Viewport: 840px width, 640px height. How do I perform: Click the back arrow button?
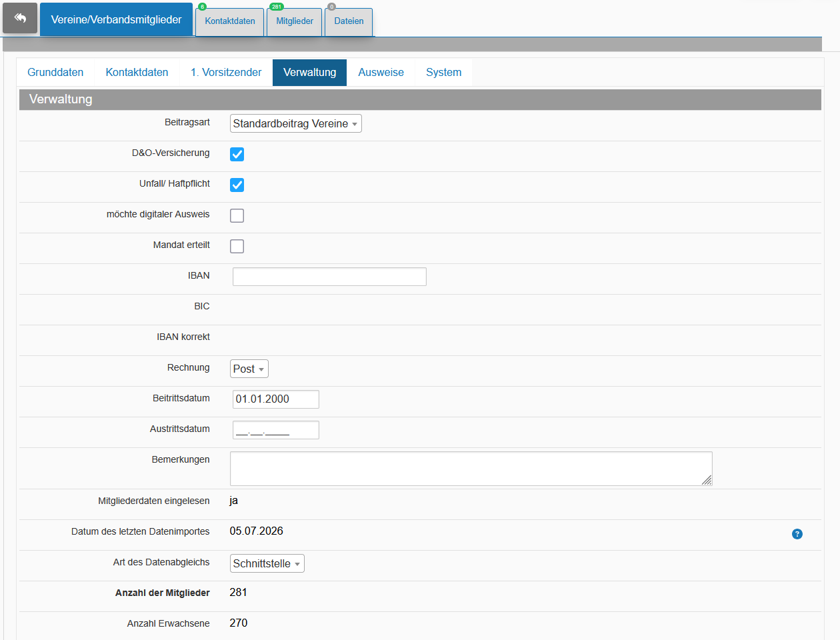20,18
